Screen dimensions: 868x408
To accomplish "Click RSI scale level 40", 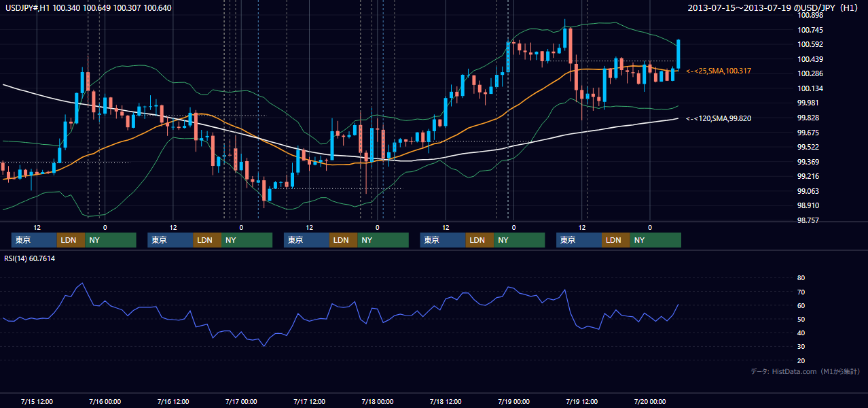I will [x=801, y=333].
